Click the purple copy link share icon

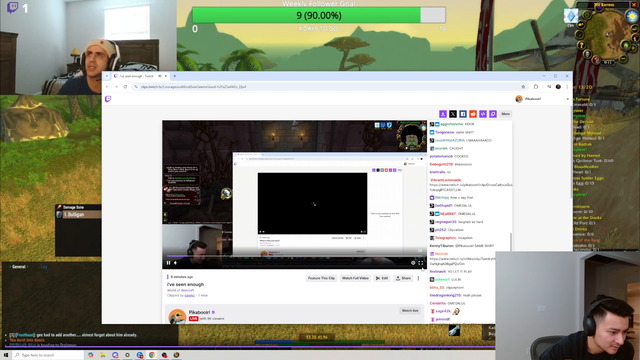pyautogui.click(x=493, y=114)
